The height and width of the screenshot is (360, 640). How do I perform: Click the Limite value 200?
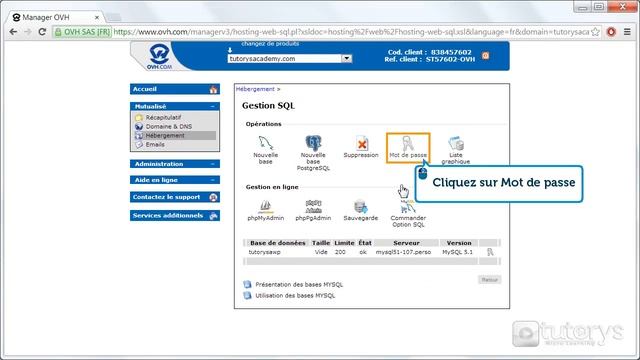340,252
